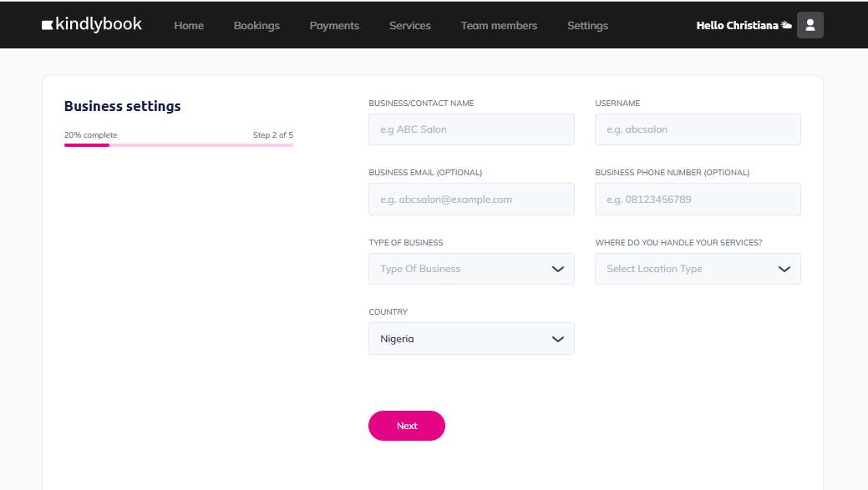Open the user profile avatar icon
The height and width of the screenshot is (490, 868).
(x=810, y=25)
